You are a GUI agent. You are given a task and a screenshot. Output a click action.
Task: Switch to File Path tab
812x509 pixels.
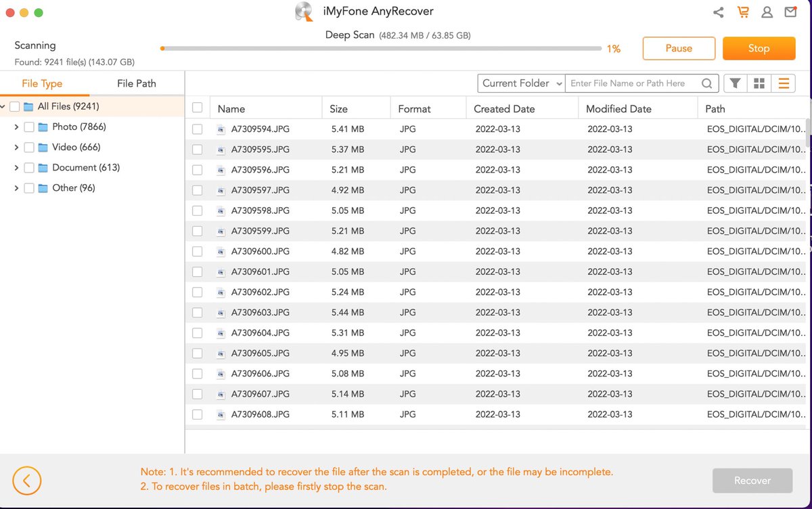pyautogui.click(x=137, y=83)
